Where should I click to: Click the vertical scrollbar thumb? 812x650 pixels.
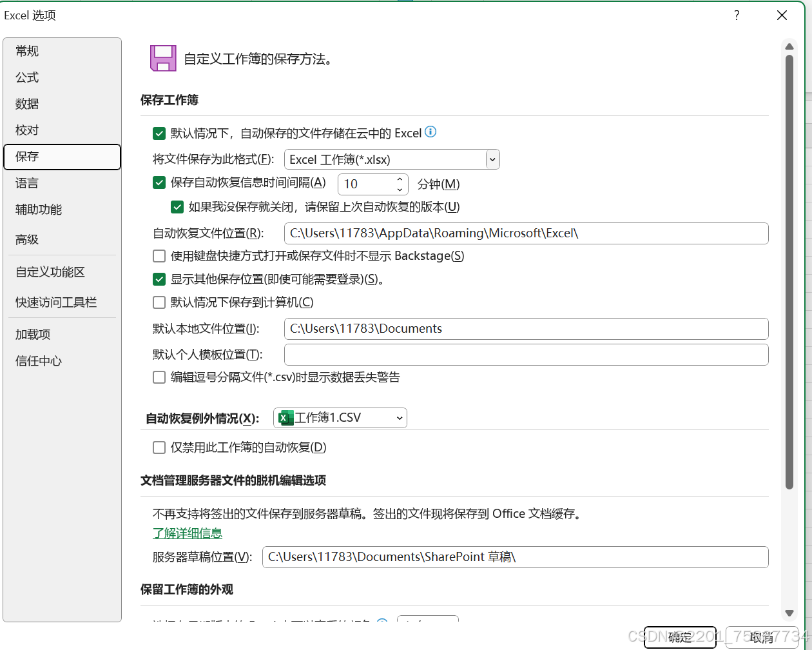[789, 271]
